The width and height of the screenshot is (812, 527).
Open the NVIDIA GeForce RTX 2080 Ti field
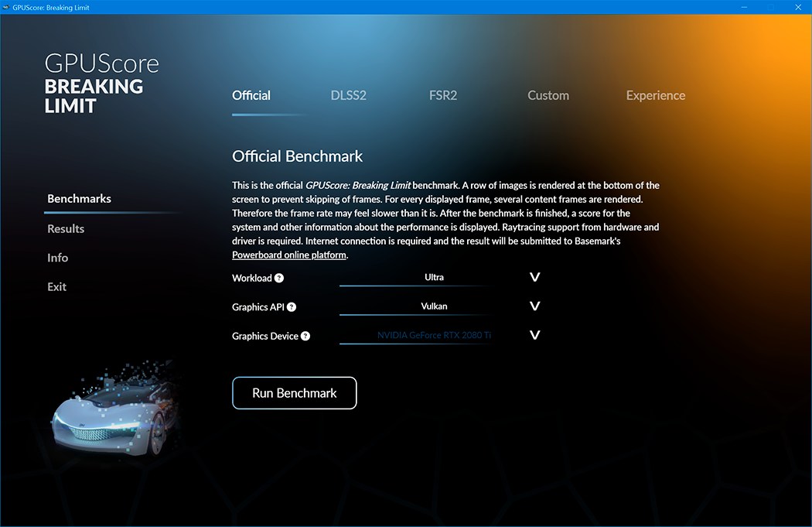pyautogui.click(x=434, y=336)
